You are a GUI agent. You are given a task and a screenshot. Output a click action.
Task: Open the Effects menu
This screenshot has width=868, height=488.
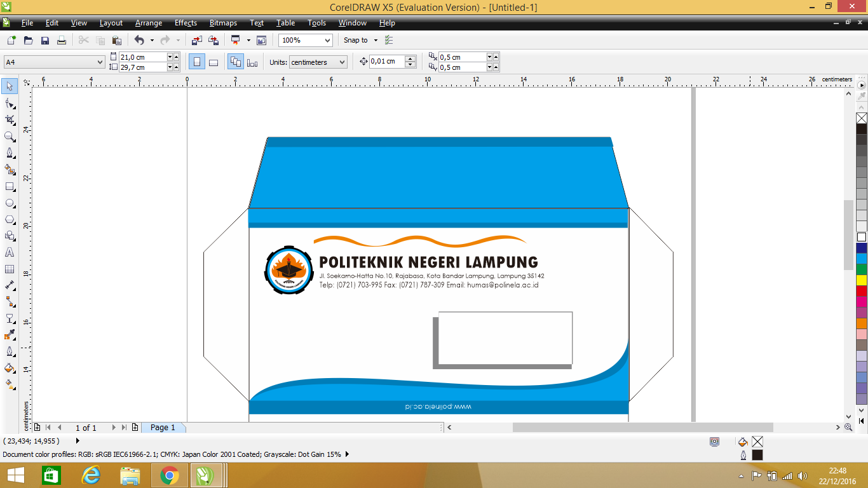click(x=186, y=23)
